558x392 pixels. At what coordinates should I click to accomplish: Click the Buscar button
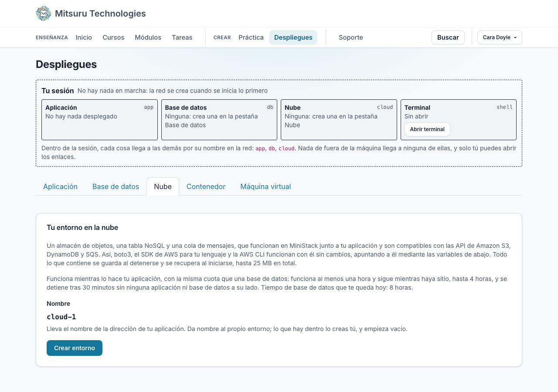(448, 37)
